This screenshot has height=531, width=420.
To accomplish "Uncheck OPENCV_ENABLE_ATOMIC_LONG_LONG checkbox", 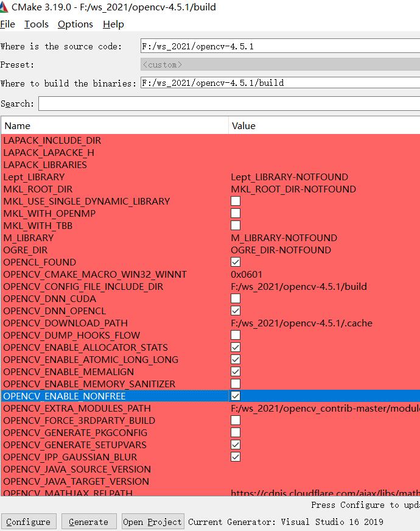I will (236, 360).
